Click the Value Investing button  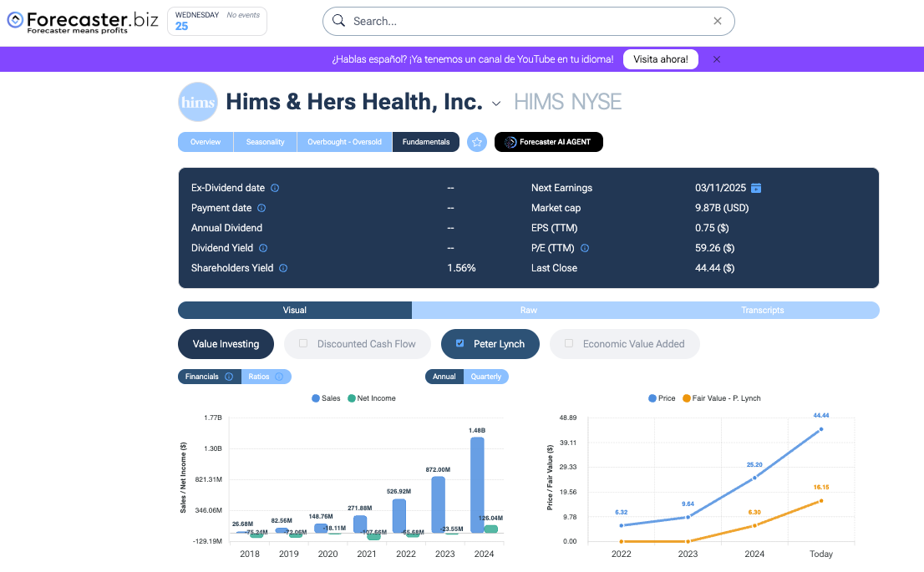(226, 344)
